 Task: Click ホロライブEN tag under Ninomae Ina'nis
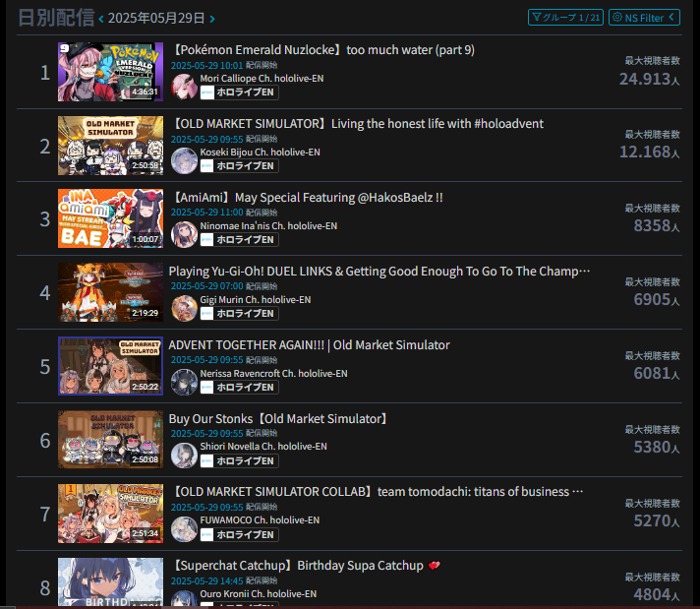tap(239, 239)
